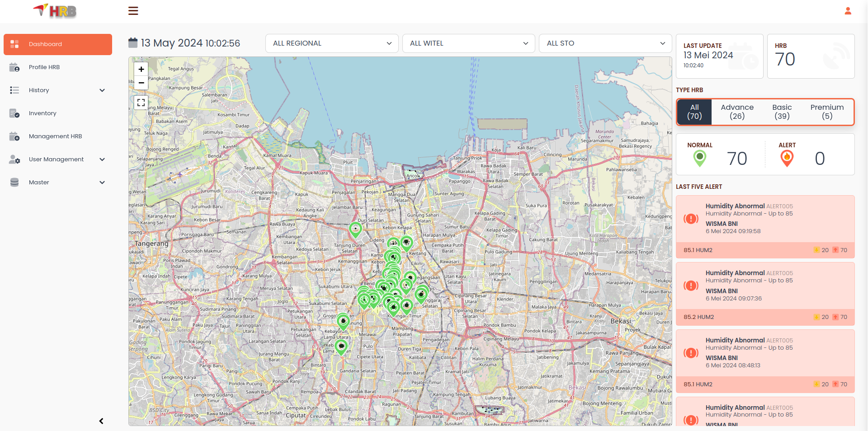Select the Basic (39) tab
Viewport: 868px width, 431px height.
click(782, 112)
